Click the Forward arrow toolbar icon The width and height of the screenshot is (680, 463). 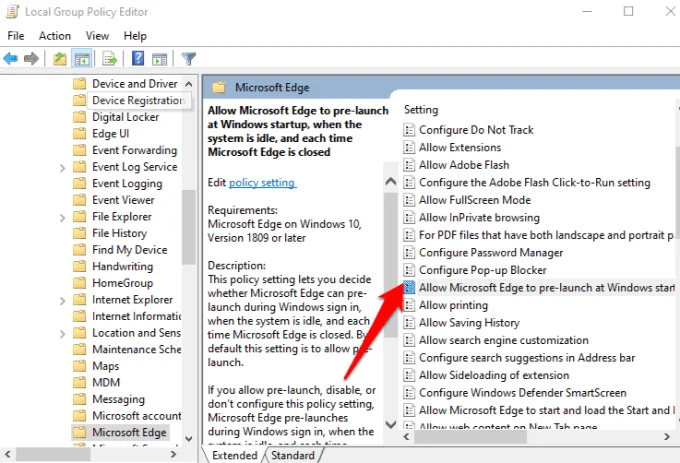[32, 58]
